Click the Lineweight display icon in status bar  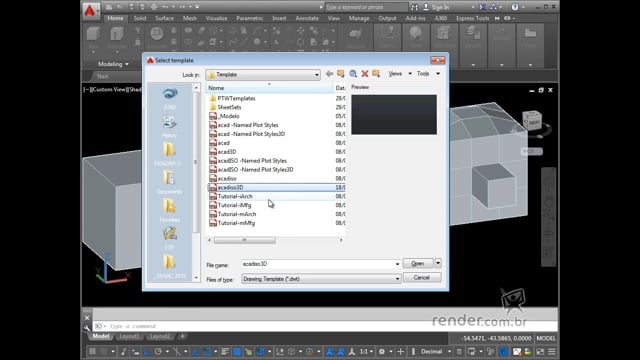click(225, 351)
